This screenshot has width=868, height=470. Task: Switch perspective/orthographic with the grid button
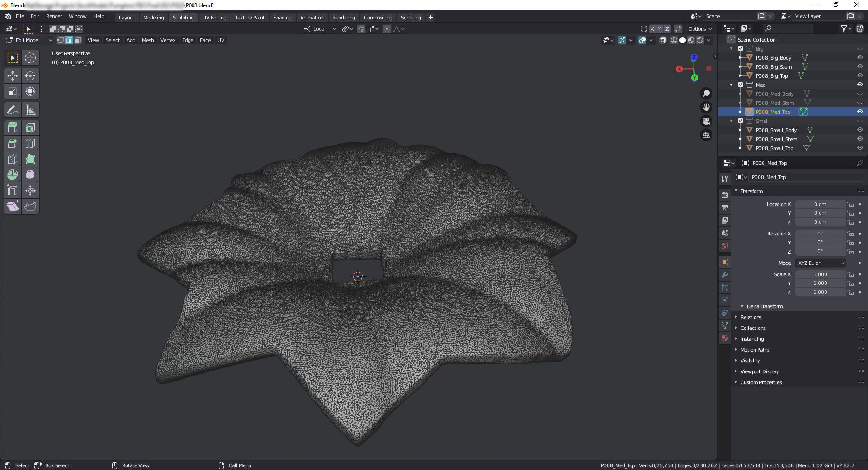706,135
